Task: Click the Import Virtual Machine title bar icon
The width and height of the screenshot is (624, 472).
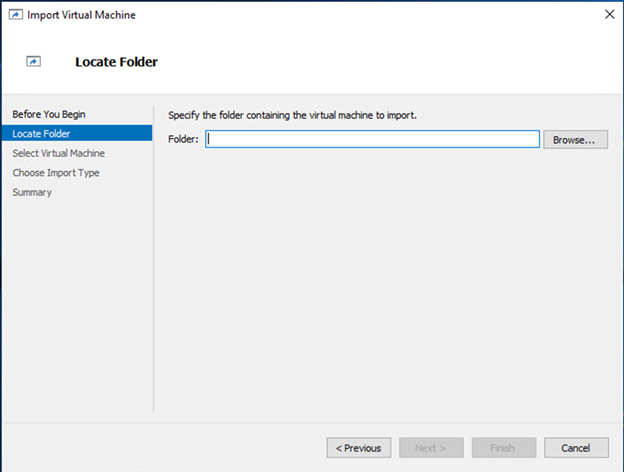Action: click(16, 15)
